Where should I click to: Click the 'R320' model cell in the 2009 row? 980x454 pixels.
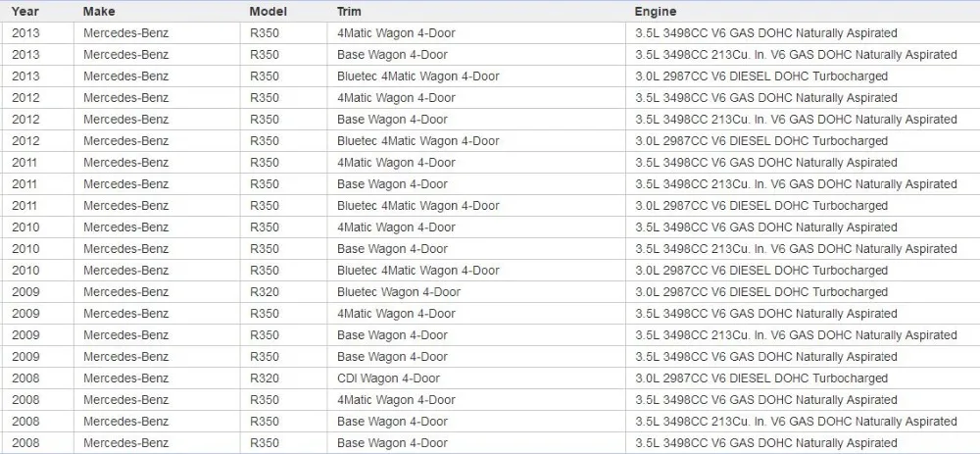point(283,292)
